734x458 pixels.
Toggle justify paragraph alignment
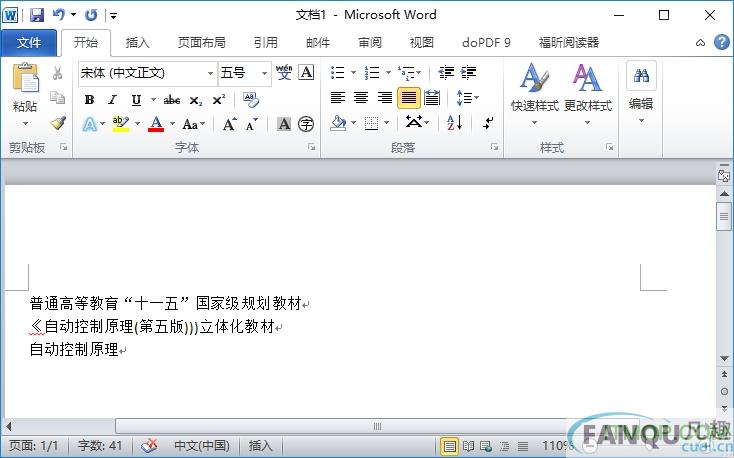coord(408,98)
